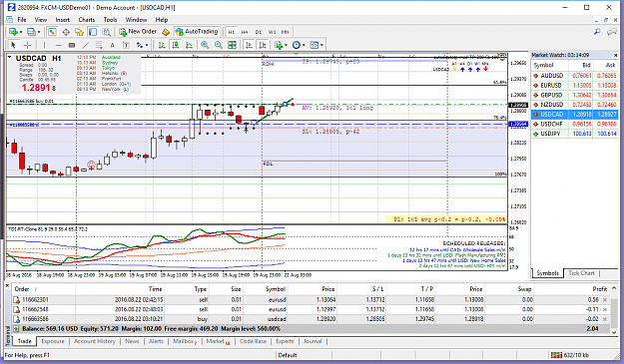Set timeframe to D1

[x=259, y=32]
